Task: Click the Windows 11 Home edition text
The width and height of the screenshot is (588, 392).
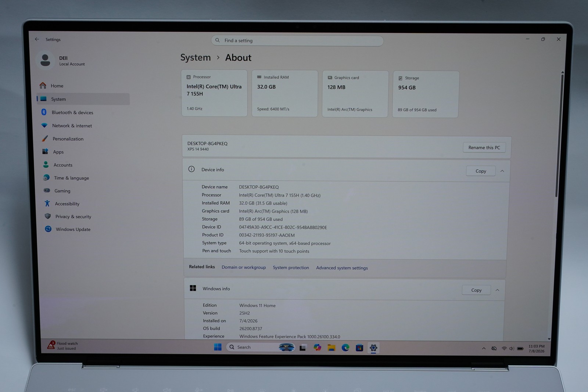Action: [x=257, y=305]
